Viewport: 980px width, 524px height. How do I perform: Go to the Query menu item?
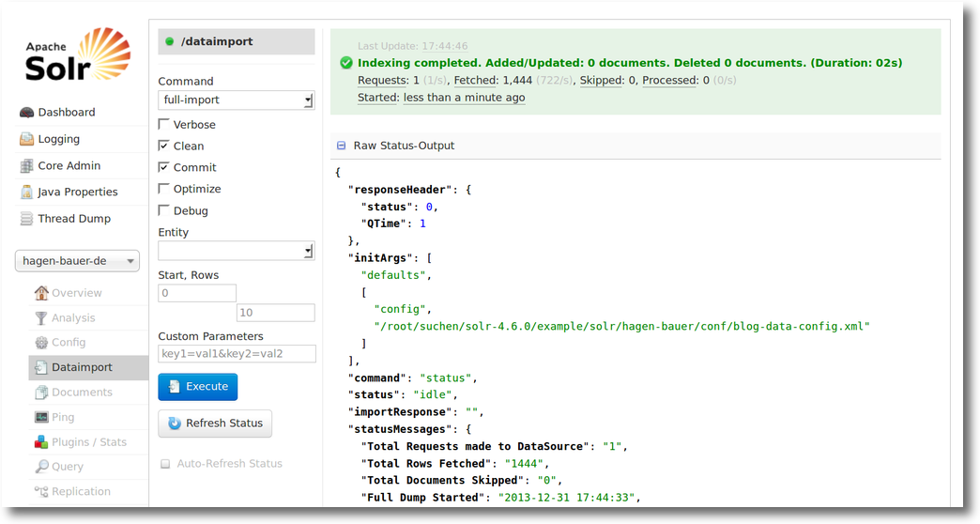[67, 467]
